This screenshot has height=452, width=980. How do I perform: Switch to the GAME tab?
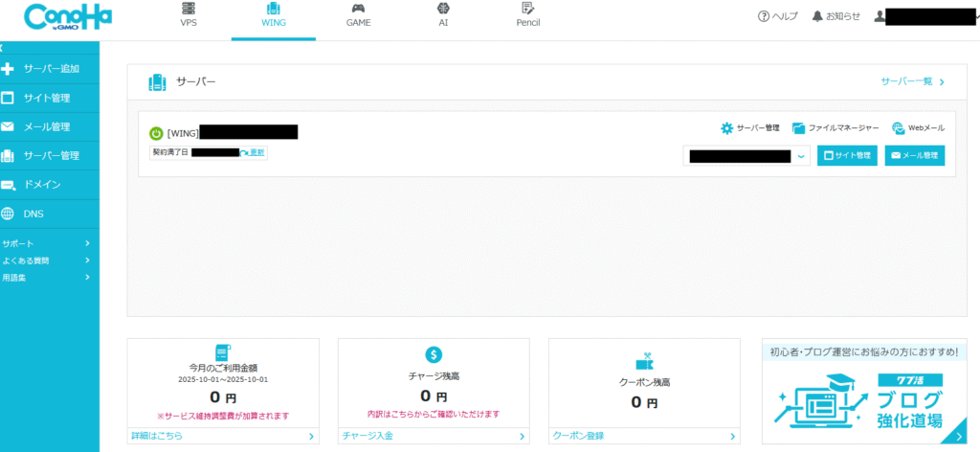click(358, 15)
